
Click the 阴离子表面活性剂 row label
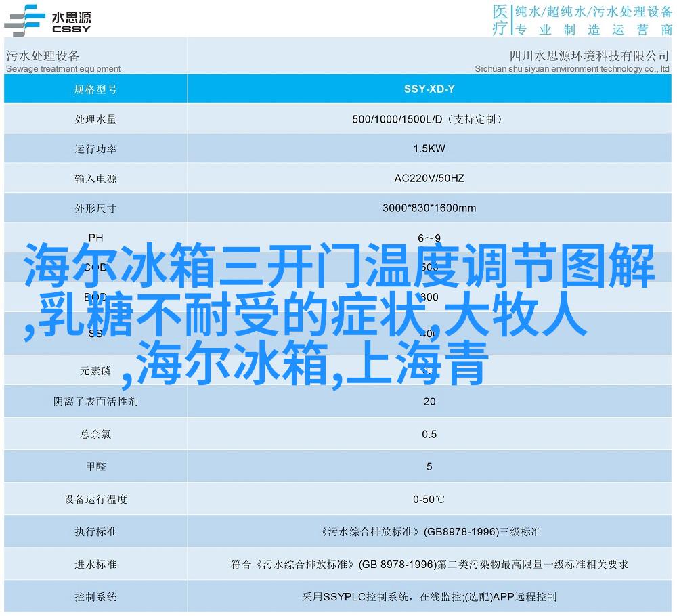95,401
